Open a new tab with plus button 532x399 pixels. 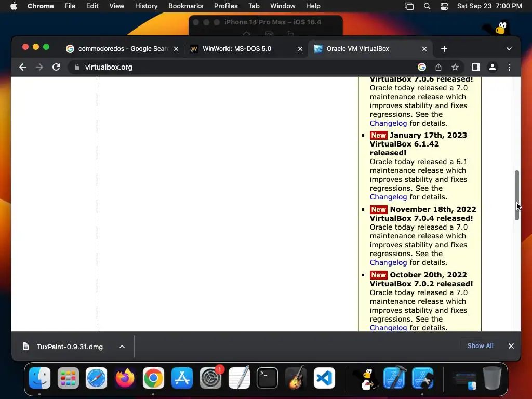(444, 49)
